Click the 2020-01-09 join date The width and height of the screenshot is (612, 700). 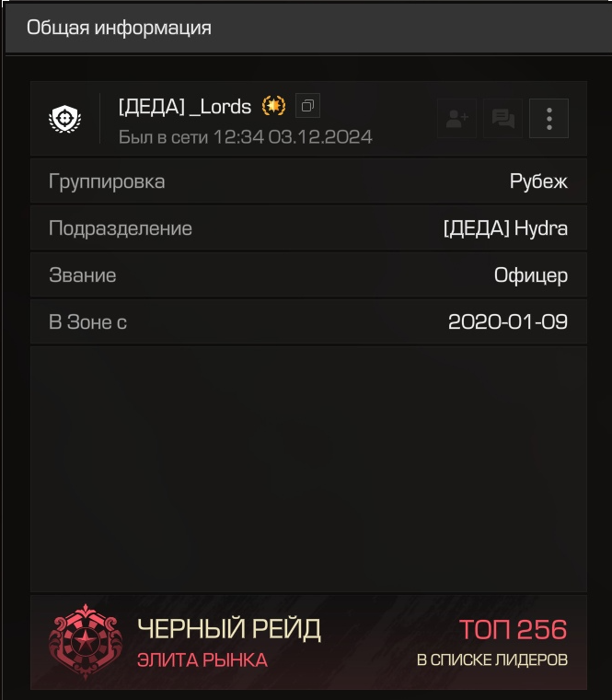(508, 321)
